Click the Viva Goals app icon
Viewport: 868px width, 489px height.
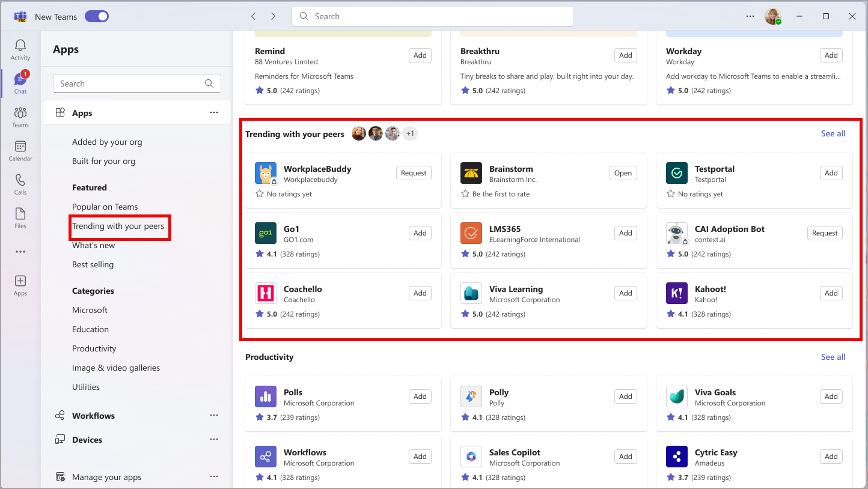point(677,396)
